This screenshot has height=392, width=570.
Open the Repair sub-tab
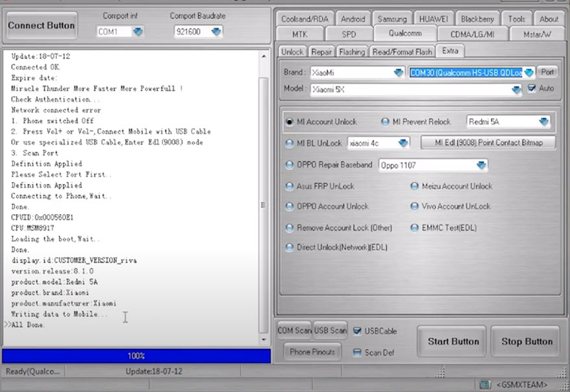click(321, 52)
